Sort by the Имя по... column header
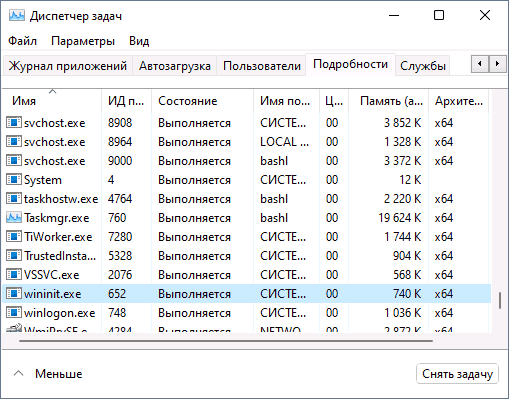The width and height of the screenshot is (509, 399). [286, 101]
